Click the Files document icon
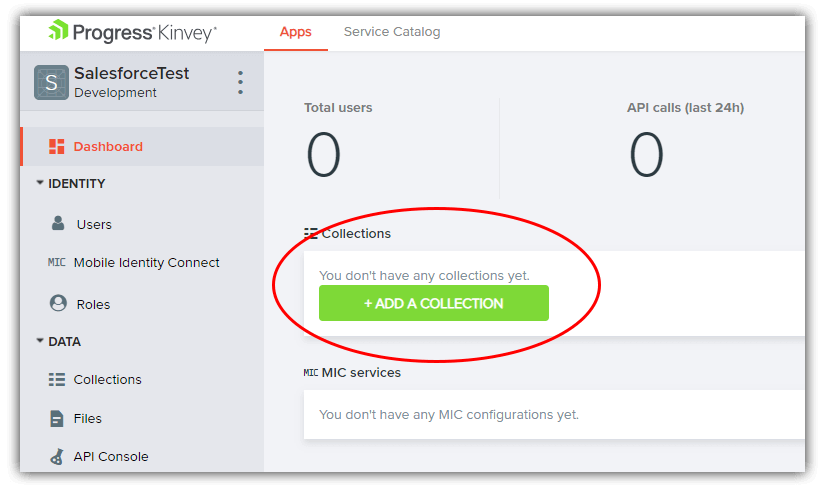Screen dimensions: 827x492 click(x=57, y=418)
